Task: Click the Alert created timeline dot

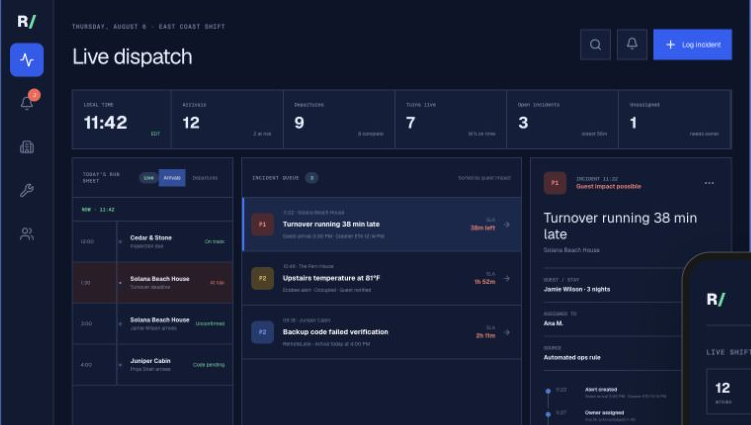Action: [548, 391]
